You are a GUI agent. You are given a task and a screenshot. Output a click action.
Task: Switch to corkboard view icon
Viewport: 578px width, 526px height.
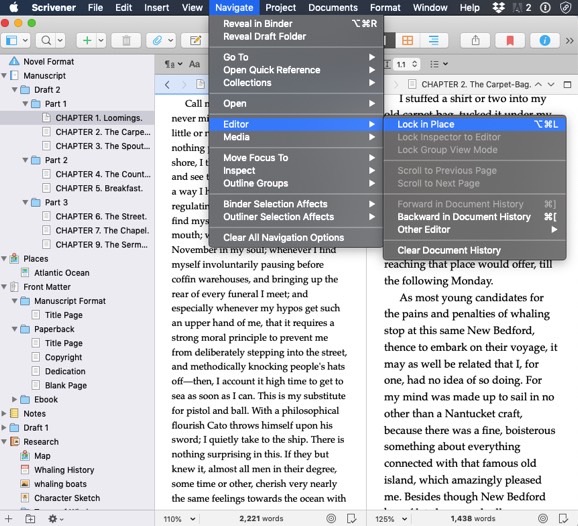[x=407, y=40]
